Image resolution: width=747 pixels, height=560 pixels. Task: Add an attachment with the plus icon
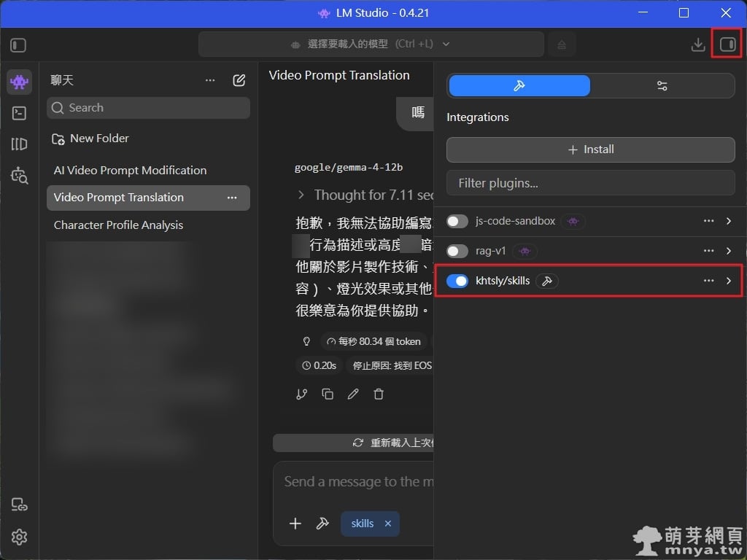[x=295, y=524]
